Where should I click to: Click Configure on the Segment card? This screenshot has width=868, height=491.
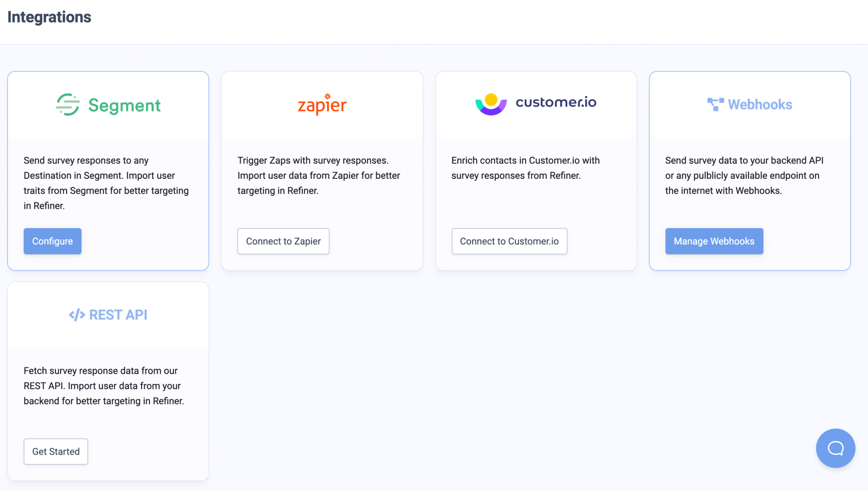52,241
